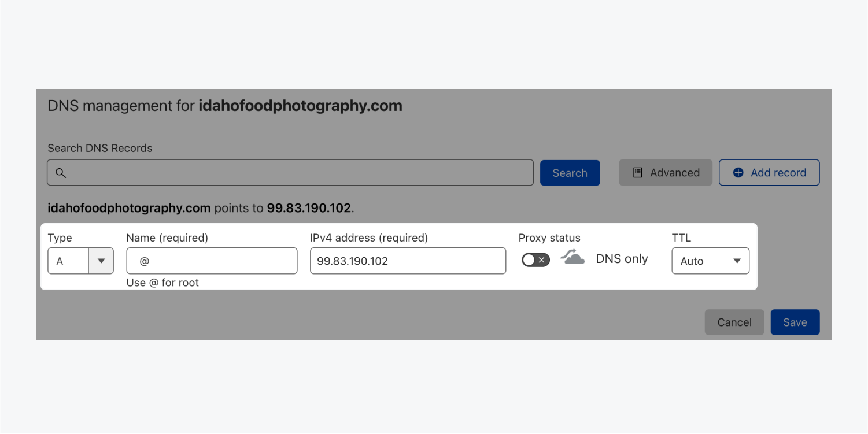
Task: Click Add record button
Action: click(769, 173)
